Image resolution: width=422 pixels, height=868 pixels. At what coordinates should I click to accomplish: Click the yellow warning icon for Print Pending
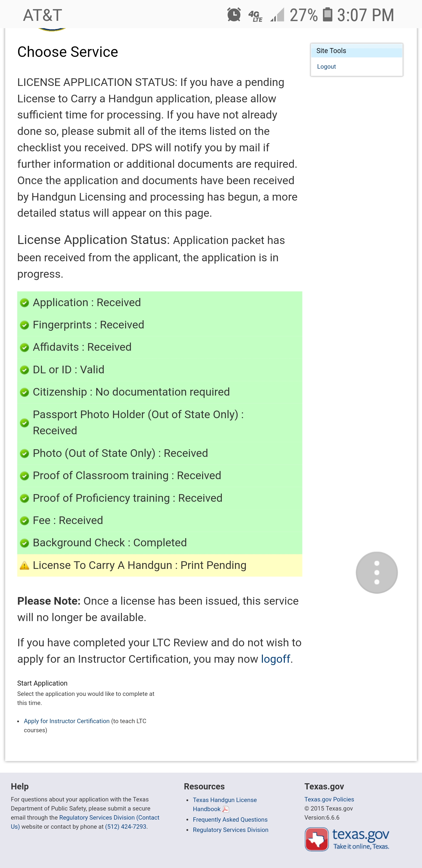point(24,565)
